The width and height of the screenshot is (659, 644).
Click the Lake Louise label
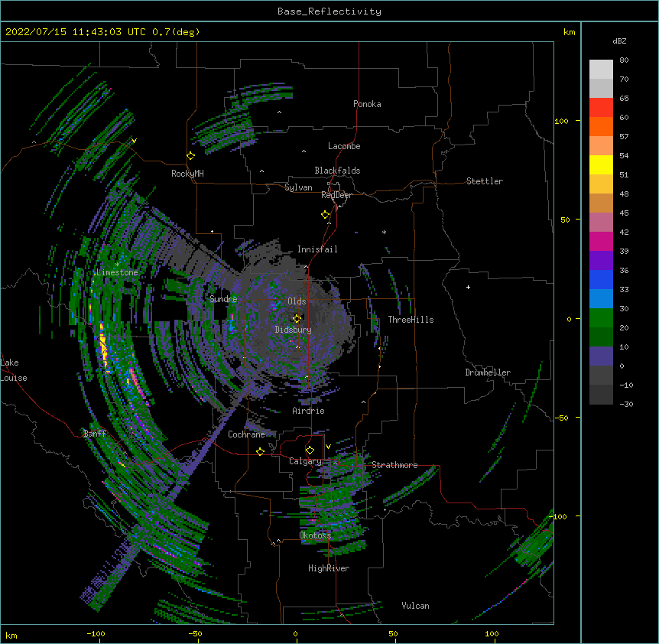pyautogui.click(x=14, y=370)
